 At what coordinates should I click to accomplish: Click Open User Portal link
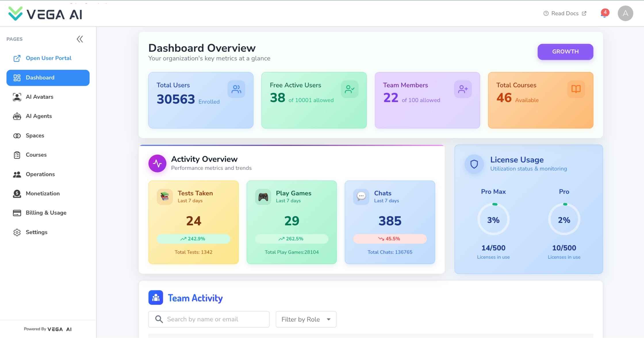pyautogui.click(x=48, y=58)
